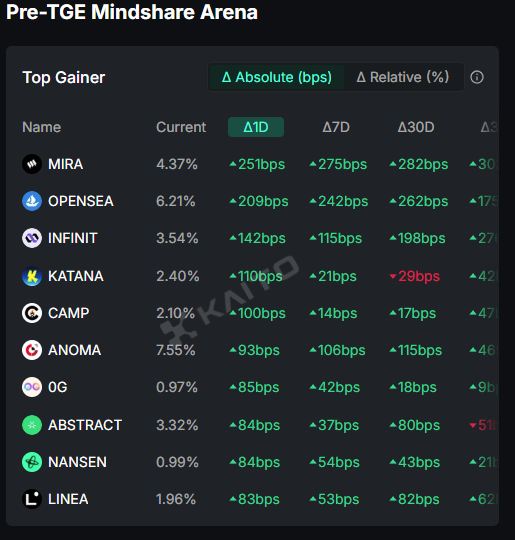Click the MIRA project logo icon
515x540 pixels.
click(32, 164)
